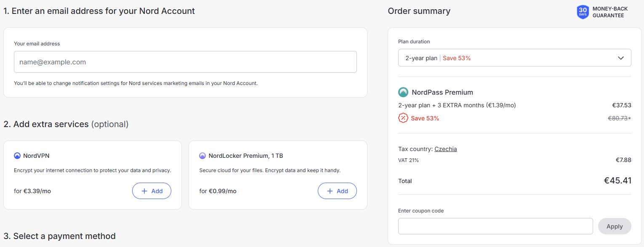
Task: Focus the email address input field
Action: pos(185,62)
